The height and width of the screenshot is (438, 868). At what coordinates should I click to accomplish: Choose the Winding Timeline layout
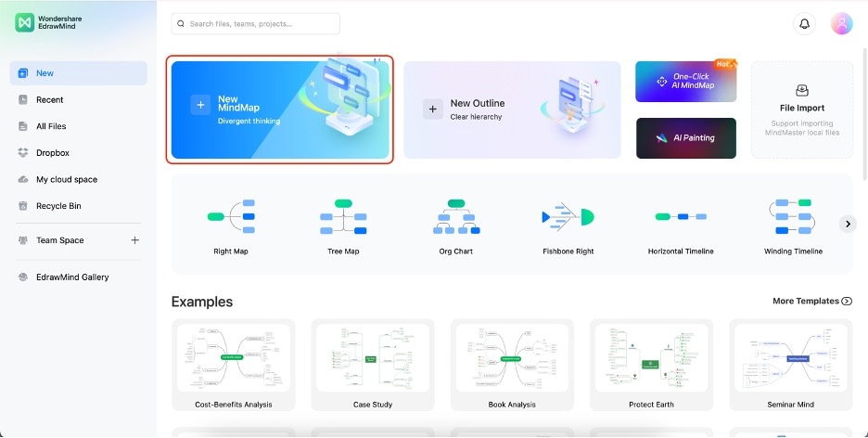793,227
